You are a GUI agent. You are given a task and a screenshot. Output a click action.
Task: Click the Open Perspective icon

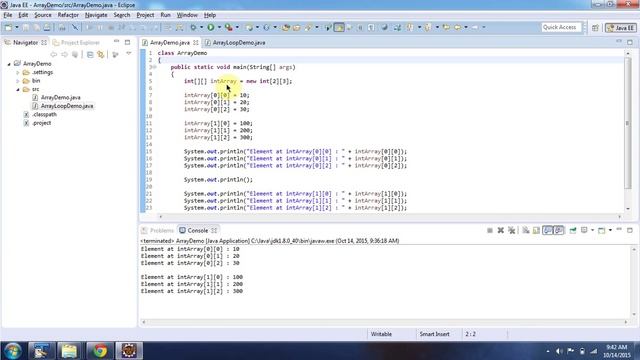pos(595,28)
